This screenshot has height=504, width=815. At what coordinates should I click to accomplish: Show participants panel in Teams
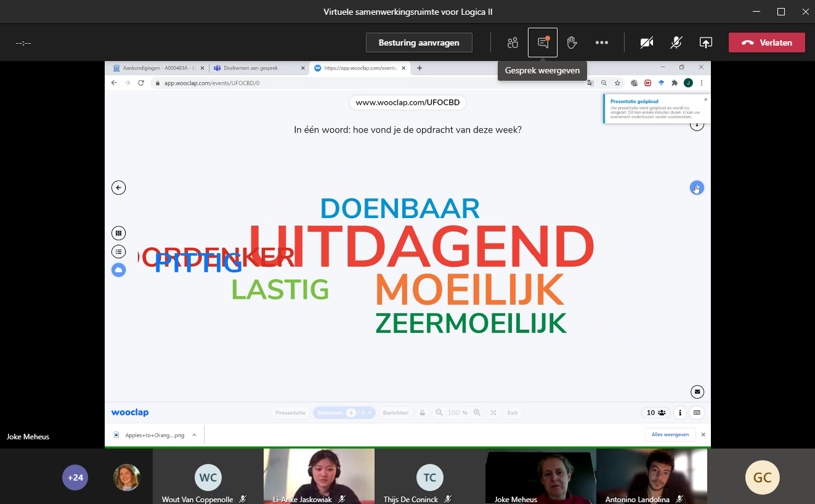tap(513, 43)
